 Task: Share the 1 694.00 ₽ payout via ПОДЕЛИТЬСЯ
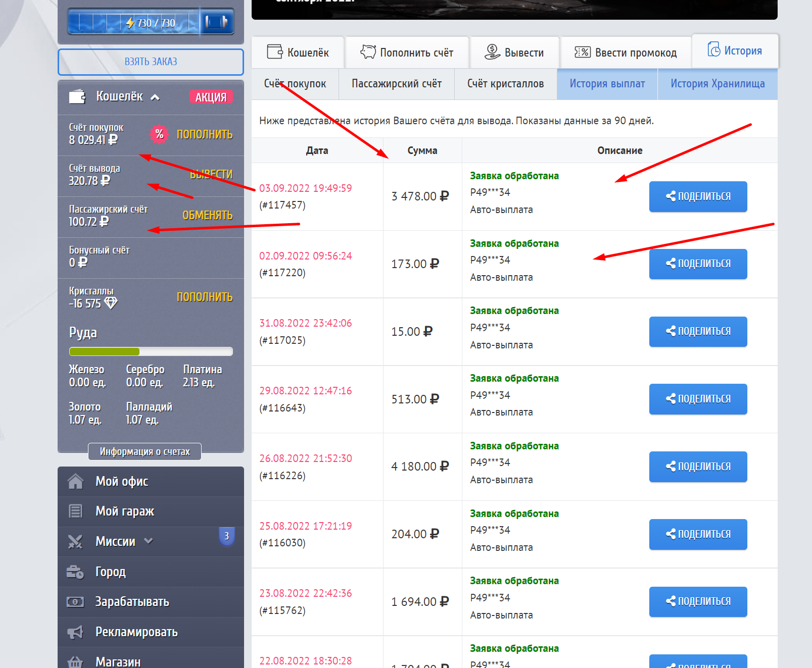pos(698,601)
